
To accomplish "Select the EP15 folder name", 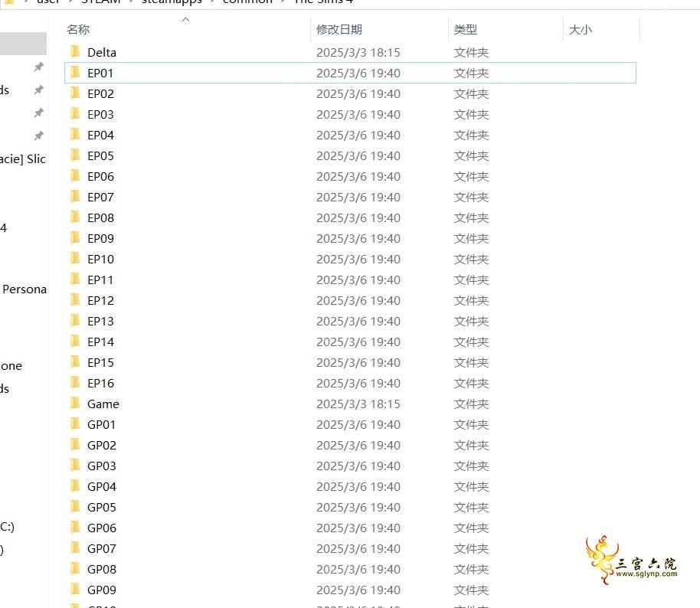I will [x=100, y=362].
